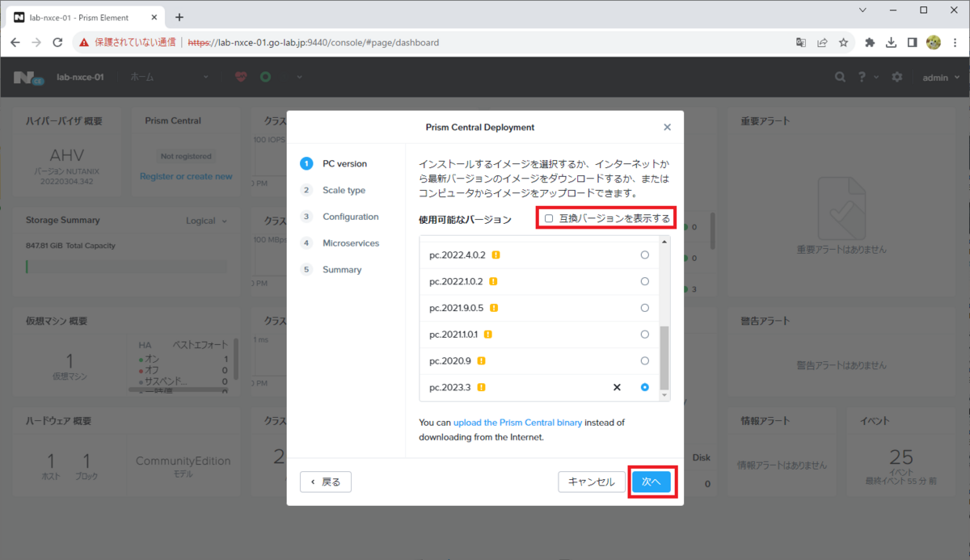Click the Not registered status label
Screen dimensions: 970x560
click(x=186, y=157)
